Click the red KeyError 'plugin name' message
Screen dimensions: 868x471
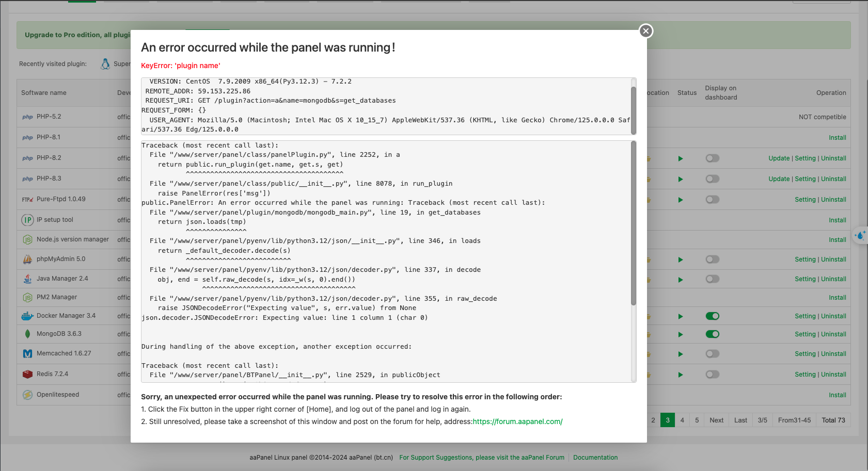[181, 66]
